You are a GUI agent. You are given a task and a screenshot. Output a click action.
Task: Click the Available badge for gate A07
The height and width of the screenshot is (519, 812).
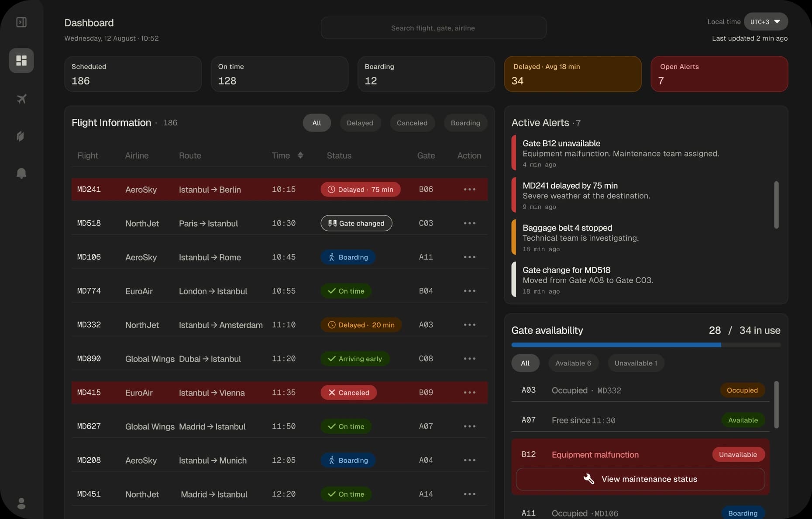click(x=743, y=420)
